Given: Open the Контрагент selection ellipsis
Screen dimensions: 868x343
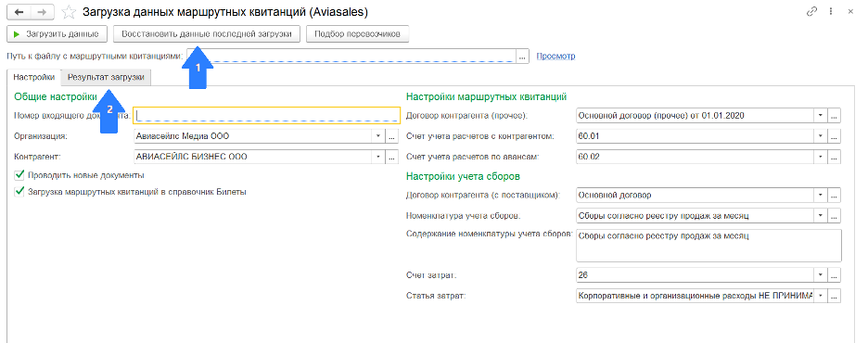Looking at the screenshot, I should pos(392,157).
